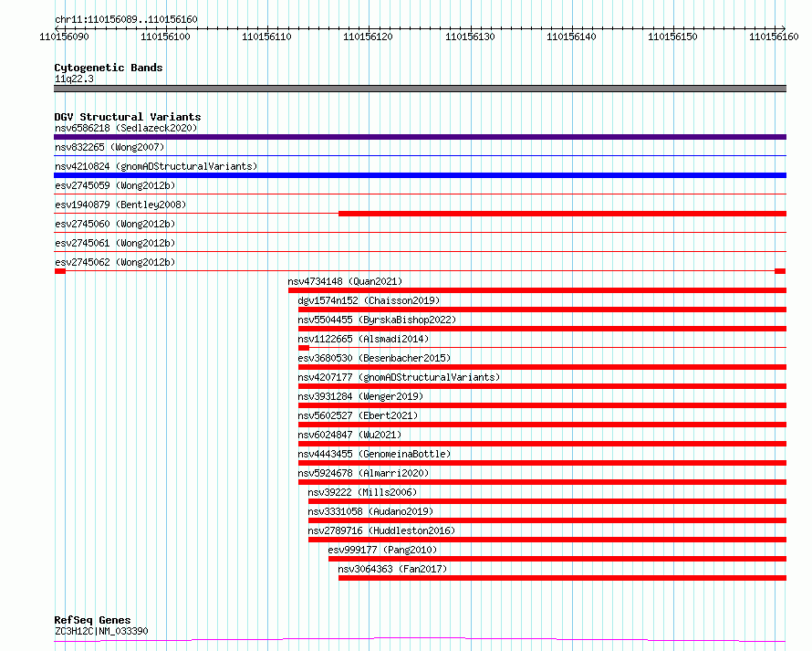The width and height of the screenshot is (812, 651).
Task: Click the gray 11q22.3 cytogenetic band bar
Action: [x=420, y=89]
